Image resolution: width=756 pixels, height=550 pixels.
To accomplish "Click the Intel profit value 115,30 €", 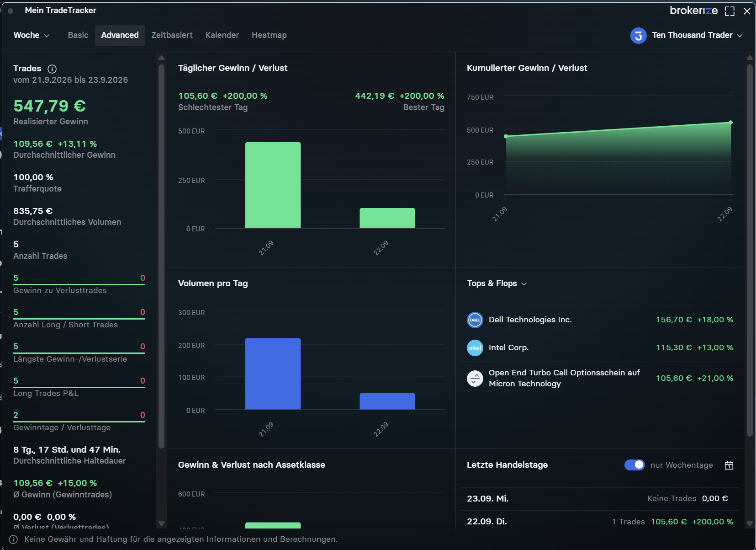I will 674,348.
